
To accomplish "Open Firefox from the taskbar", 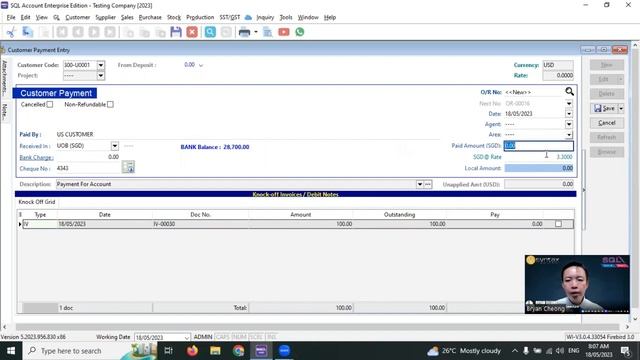I will (192, 351).
